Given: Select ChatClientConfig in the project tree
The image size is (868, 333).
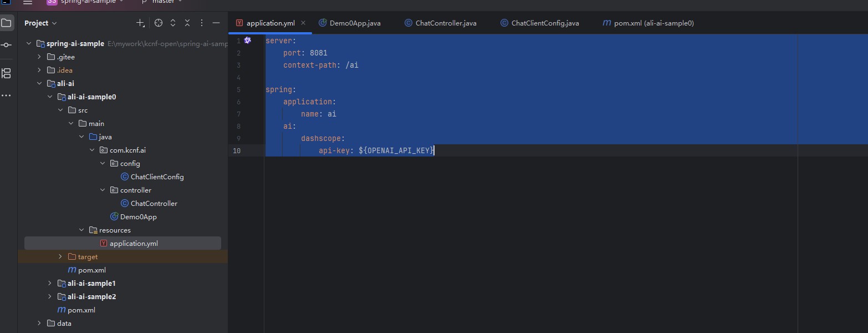Looking at the screenshot, I should click(x=157, y=176).
